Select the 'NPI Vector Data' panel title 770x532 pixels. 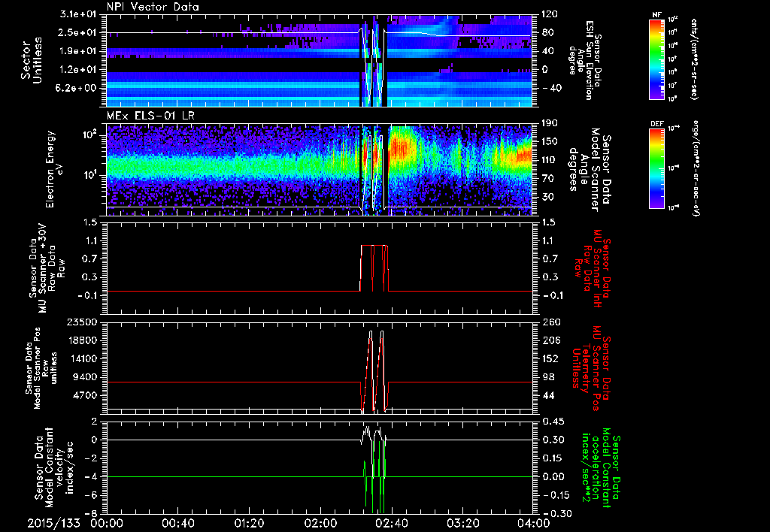(153, 7)
